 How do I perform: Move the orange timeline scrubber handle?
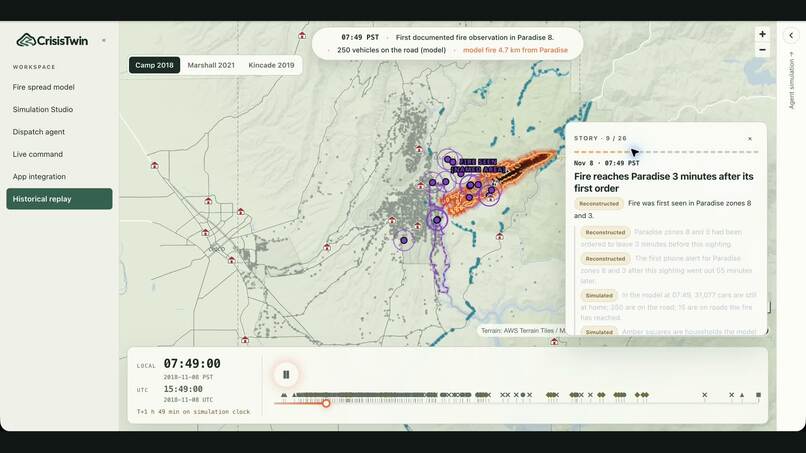point(326,403)
